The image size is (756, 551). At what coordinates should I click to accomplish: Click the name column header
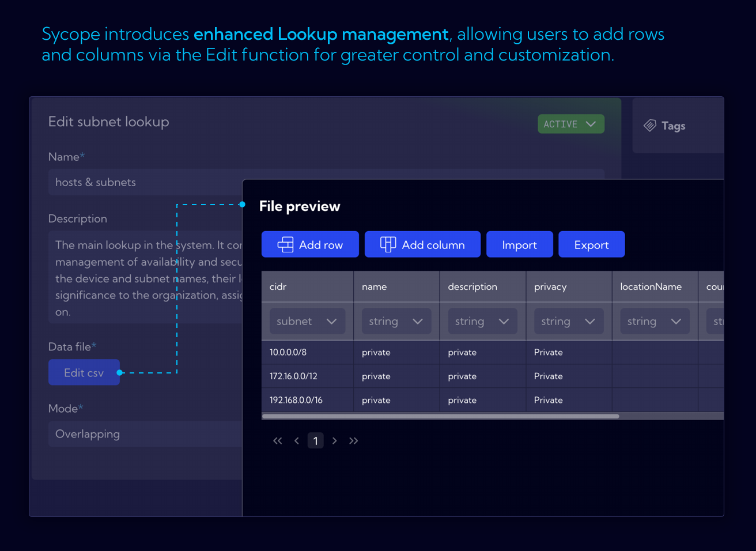[396, 286]
